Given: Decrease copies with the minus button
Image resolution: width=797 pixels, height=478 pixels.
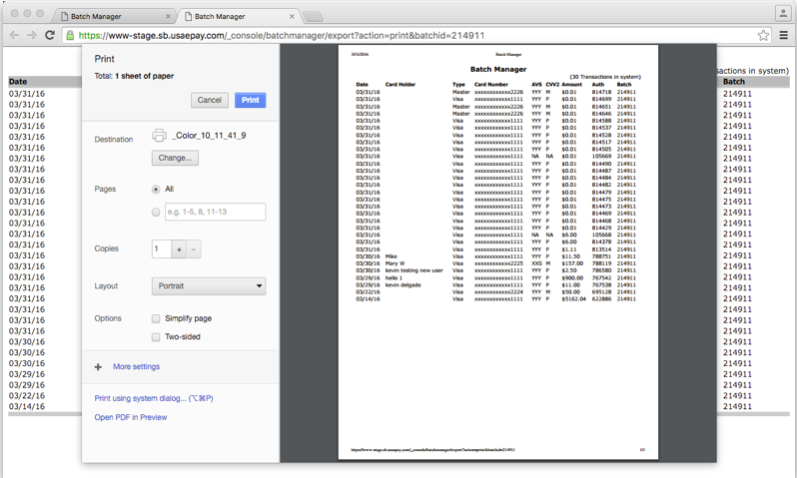Looking at the screenshot, I should tap(194, 249).
